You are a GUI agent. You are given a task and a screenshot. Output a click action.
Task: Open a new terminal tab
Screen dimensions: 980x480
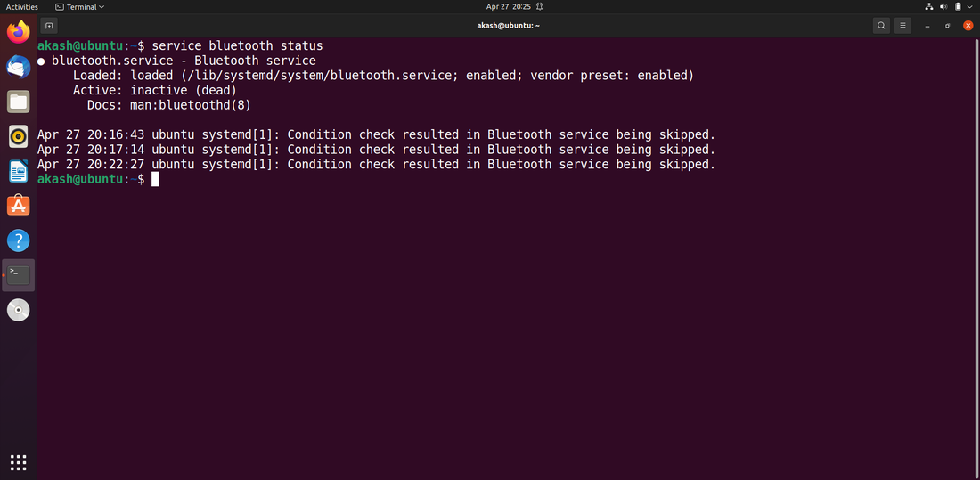(49, 26)
